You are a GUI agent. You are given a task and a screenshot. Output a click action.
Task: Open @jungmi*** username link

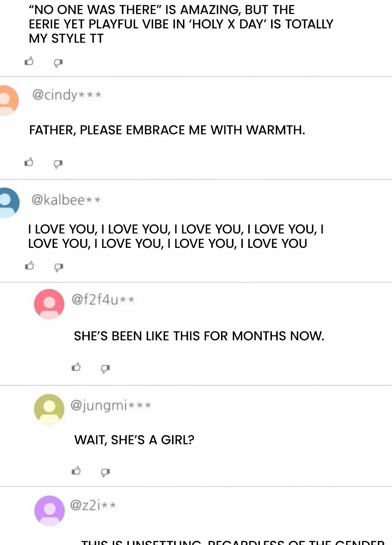111,405
